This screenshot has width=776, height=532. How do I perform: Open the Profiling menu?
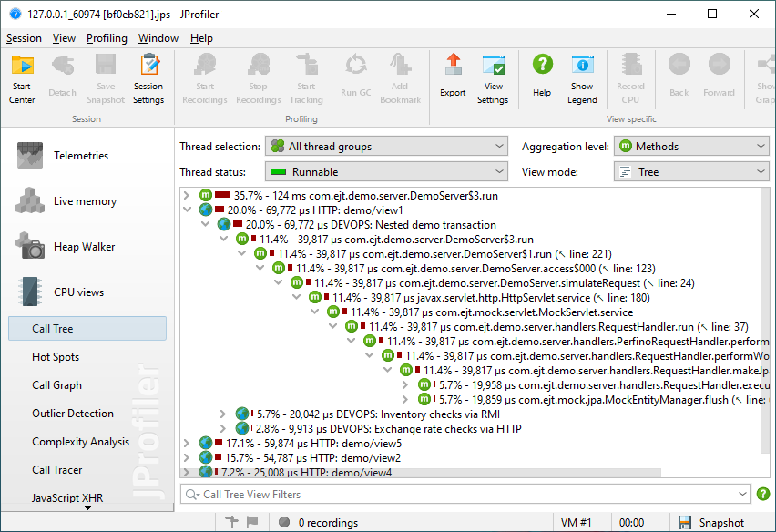(107, 38)
